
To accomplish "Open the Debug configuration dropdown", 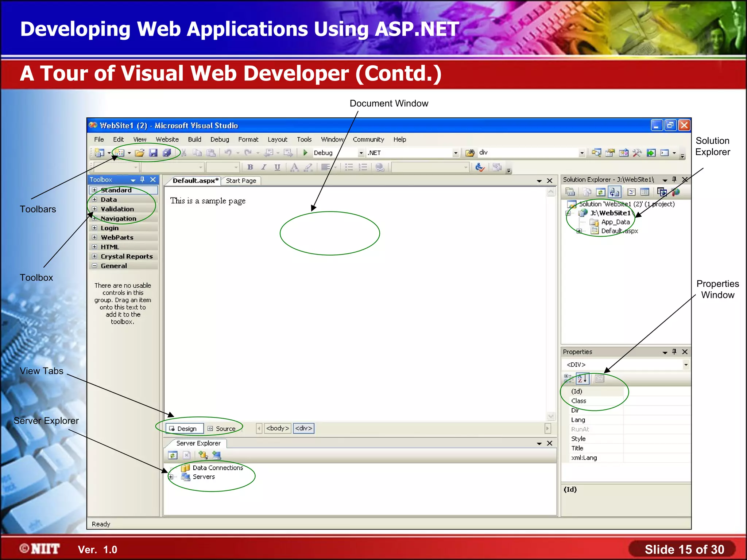I will pos(361,153).
